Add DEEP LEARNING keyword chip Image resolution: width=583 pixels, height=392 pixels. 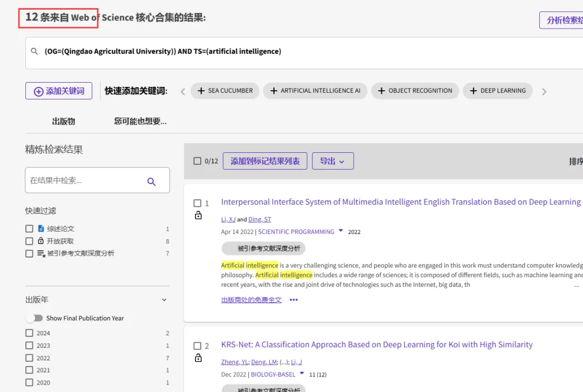pyautogui.click(x=498, y=91)
